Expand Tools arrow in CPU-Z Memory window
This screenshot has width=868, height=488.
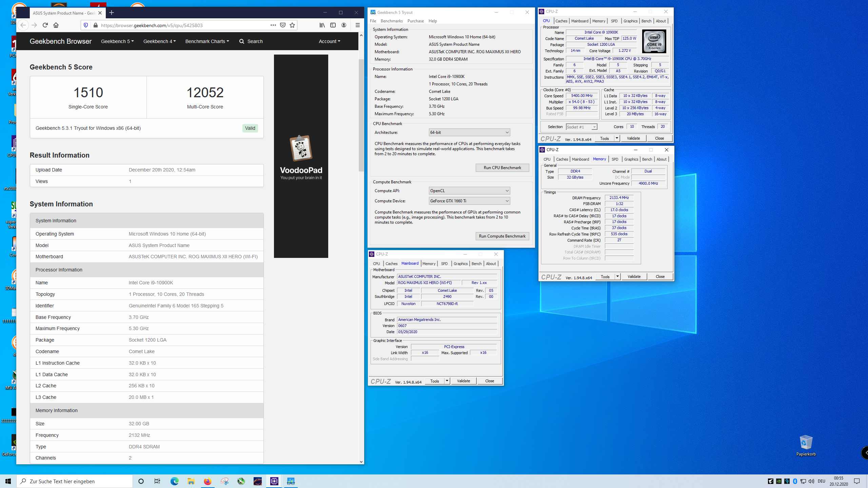click(617, 277)
